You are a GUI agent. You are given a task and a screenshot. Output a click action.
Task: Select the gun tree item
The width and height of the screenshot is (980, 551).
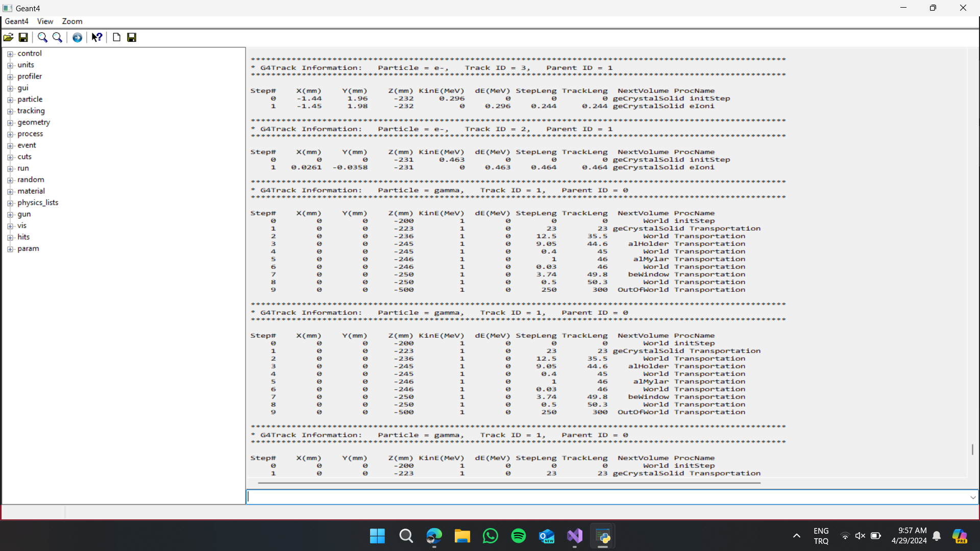tap(24, 214)
